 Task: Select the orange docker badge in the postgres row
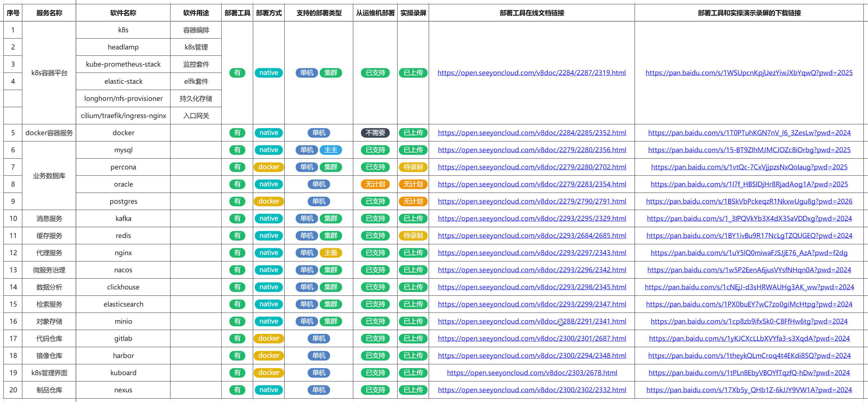(x=269, y=201)
